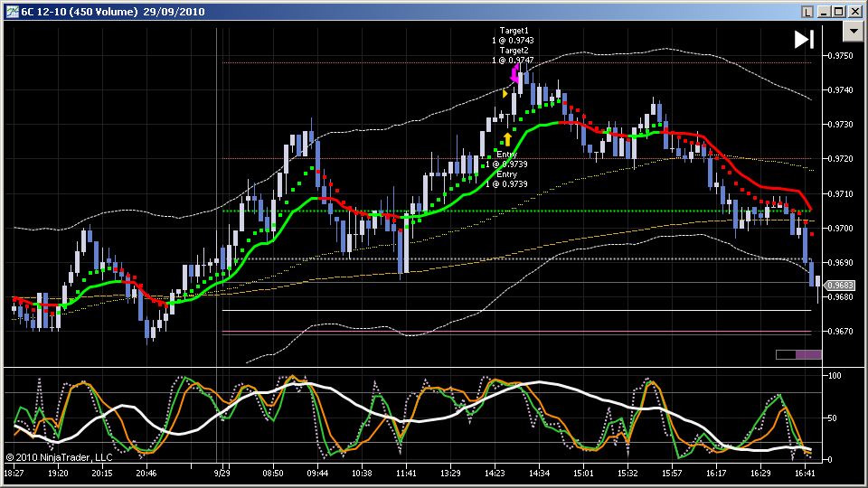Click the 0.9683 current price marker
The width and height of the screenshot is (868, 488).
point(839,286)
